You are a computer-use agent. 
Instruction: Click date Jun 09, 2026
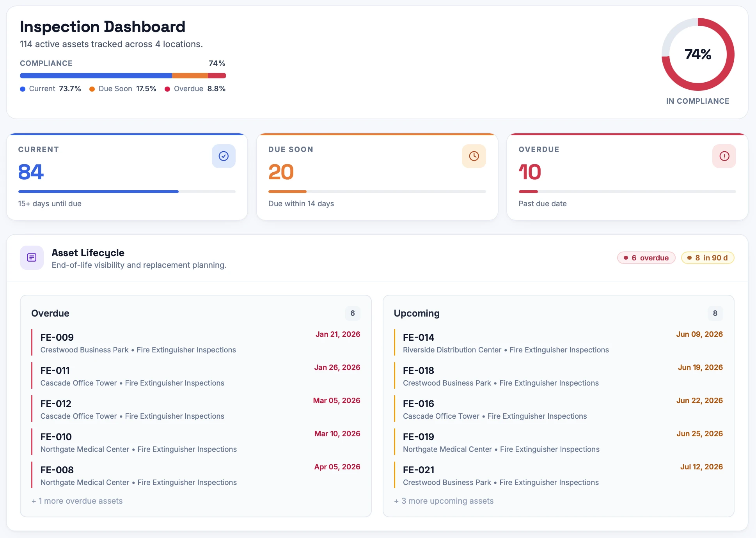699,334
